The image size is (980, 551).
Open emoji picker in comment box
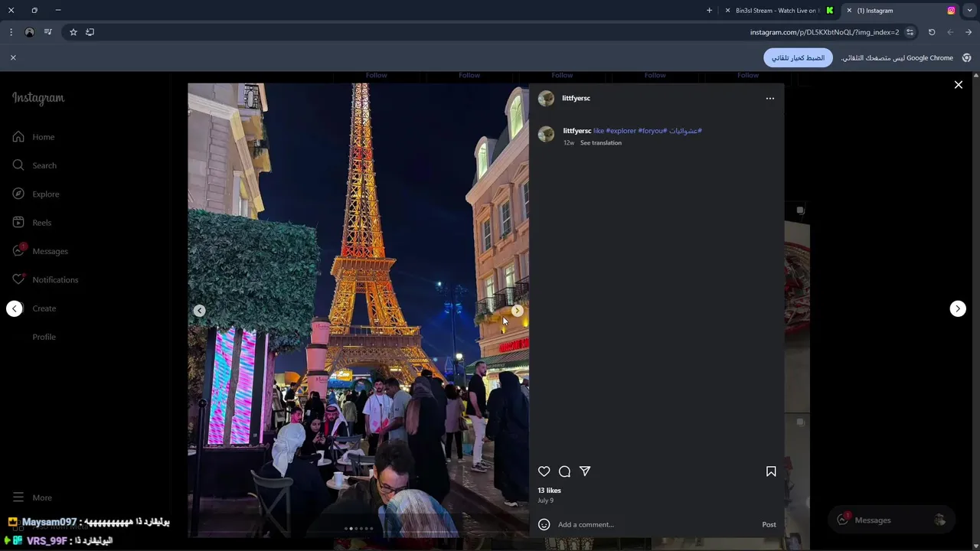tap(544, 524)
